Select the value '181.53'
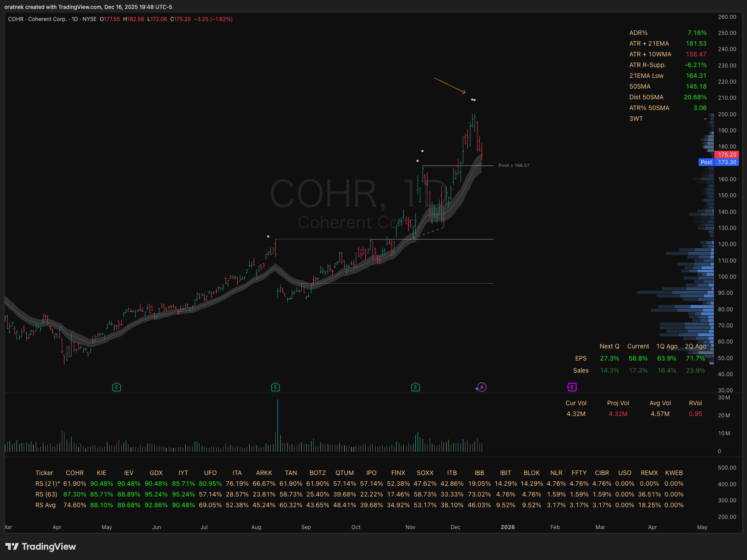747x560 pixels. (x=696, y=43)
